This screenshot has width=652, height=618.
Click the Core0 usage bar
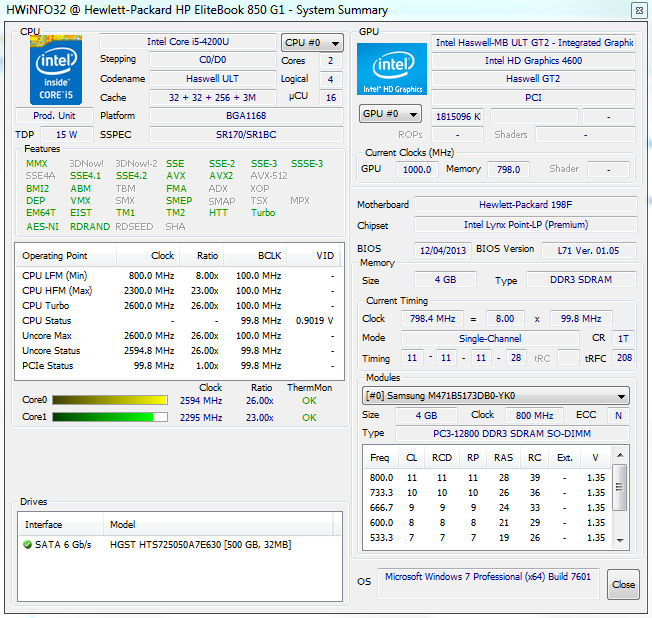pyautogui.click(x=110, y=400)
